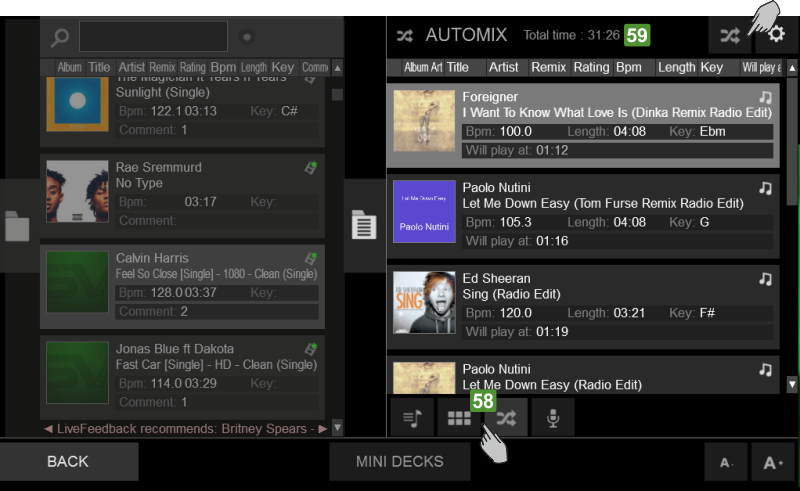The height and width of the screenshot is (491, 800).
Task: Click music note icon on Foreigner track
Action: (765, 97)
